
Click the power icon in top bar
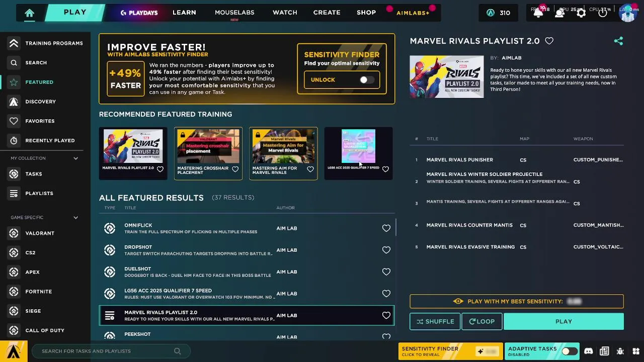tap(603, 13)
